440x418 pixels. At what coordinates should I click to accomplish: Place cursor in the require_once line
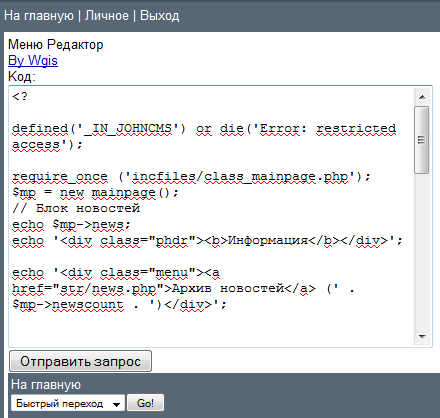[x=191, y=176]
